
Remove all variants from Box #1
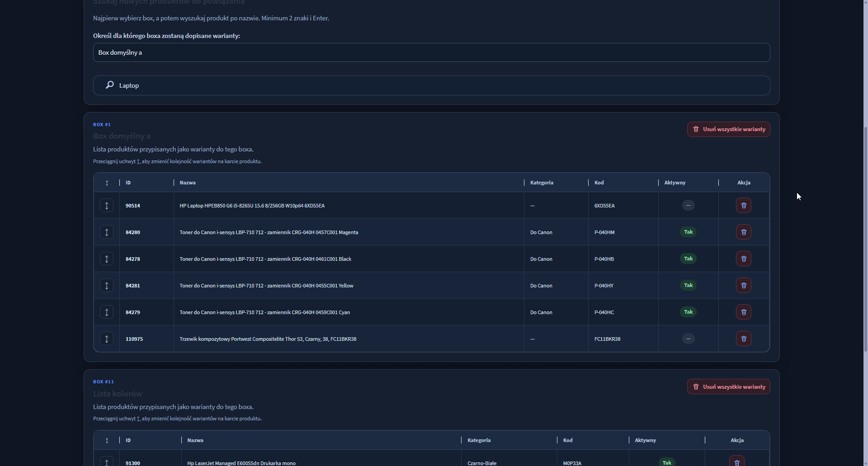[729, 129]
